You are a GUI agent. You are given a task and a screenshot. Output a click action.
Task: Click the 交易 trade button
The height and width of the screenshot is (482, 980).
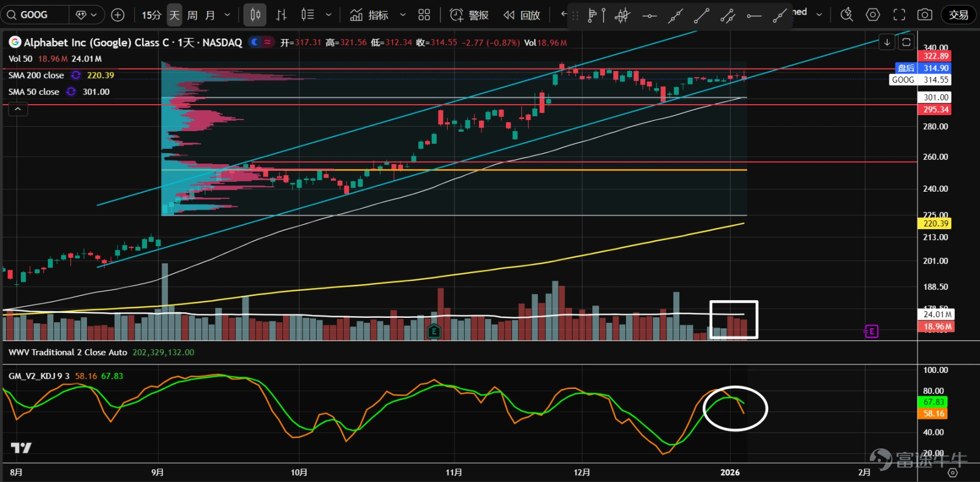[959, 15]
